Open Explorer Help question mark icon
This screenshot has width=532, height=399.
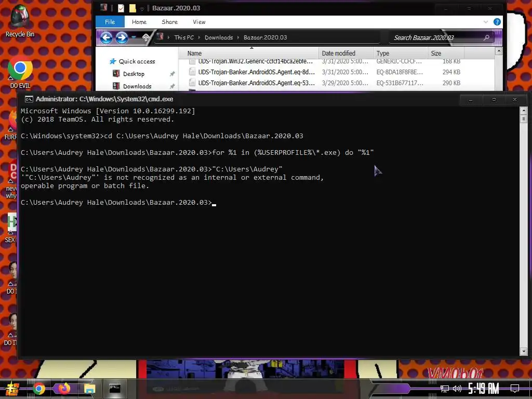pyautogui.click(x=497, y=22)
